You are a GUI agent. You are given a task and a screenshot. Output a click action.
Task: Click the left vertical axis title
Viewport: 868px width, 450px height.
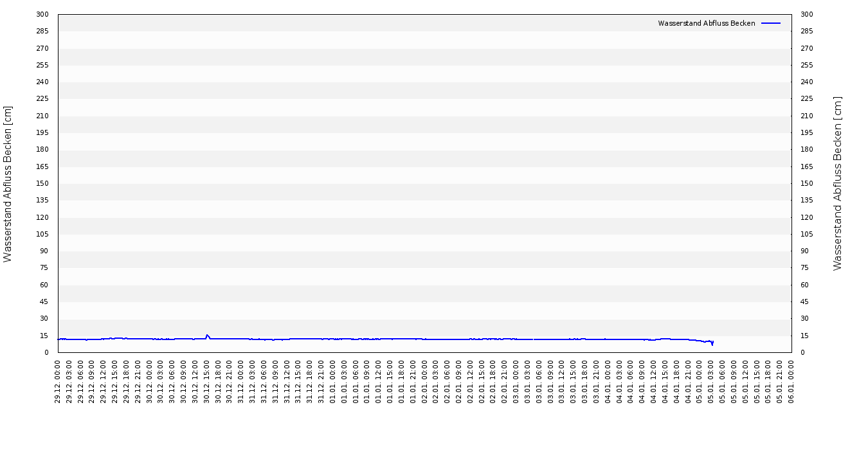pyautogui.click(x=8, y=184)
